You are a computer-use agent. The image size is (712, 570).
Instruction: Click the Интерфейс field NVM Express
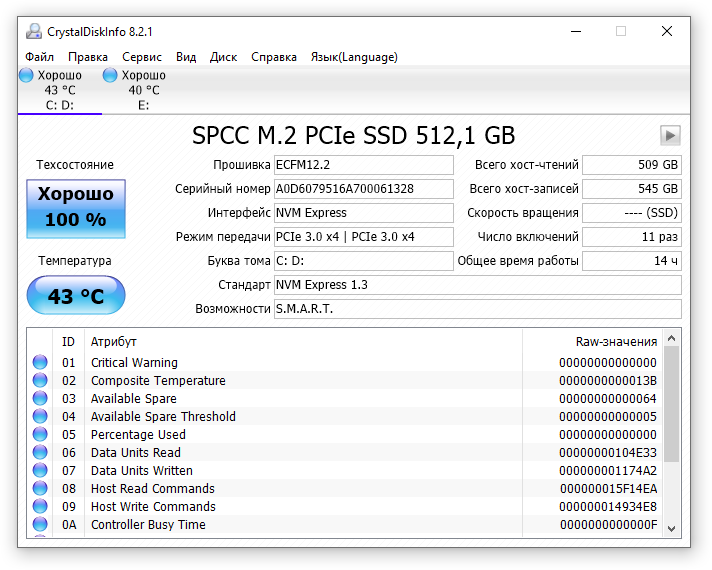coord(364,213)
